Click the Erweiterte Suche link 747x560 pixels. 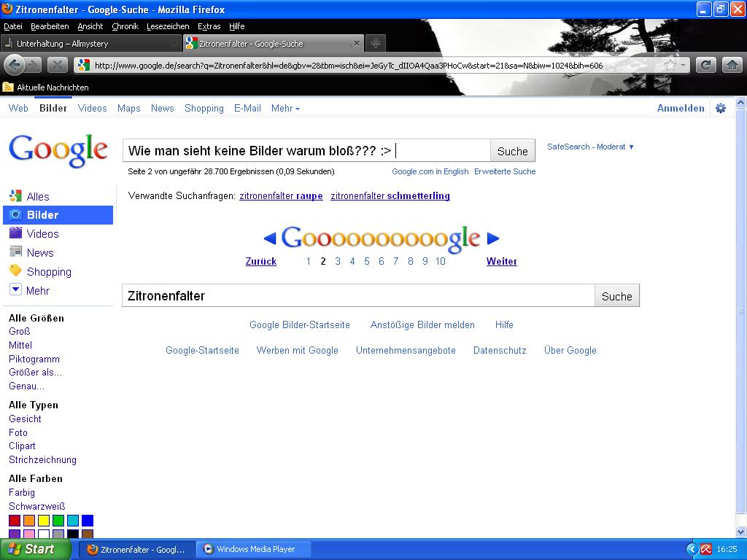[505, 171]
